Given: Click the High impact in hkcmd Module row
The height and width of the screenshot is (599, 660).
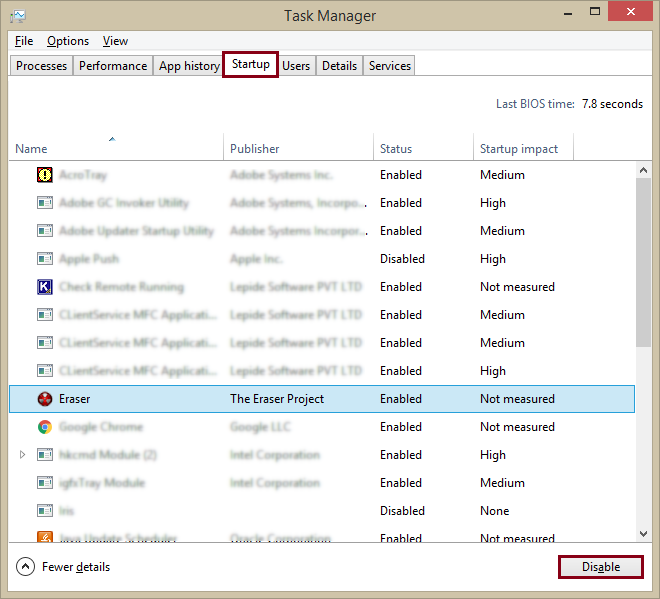Looking at the screenshot, I should pyautogui.click(x=493, y=455).
